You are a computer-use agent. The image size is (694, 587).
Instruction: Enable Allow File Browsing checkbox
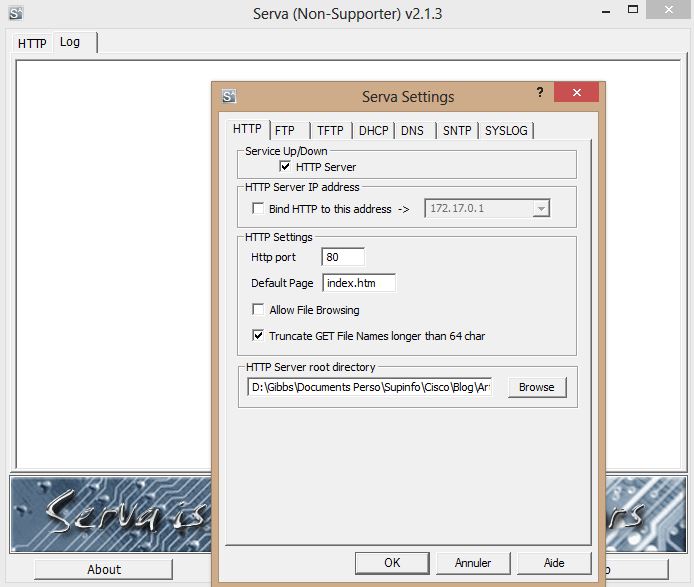(x=258, y=309)
